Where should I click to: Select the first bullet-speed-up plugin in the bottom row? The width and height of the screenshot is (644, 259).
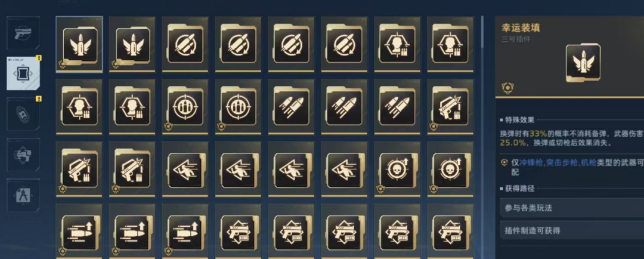(79, 232)
